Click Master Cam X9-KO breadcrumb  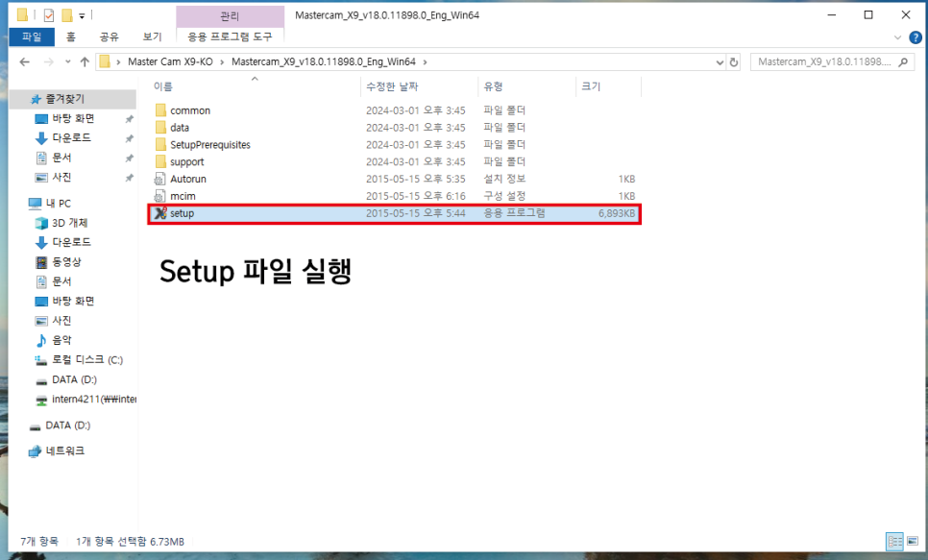[x=170, y=61]
